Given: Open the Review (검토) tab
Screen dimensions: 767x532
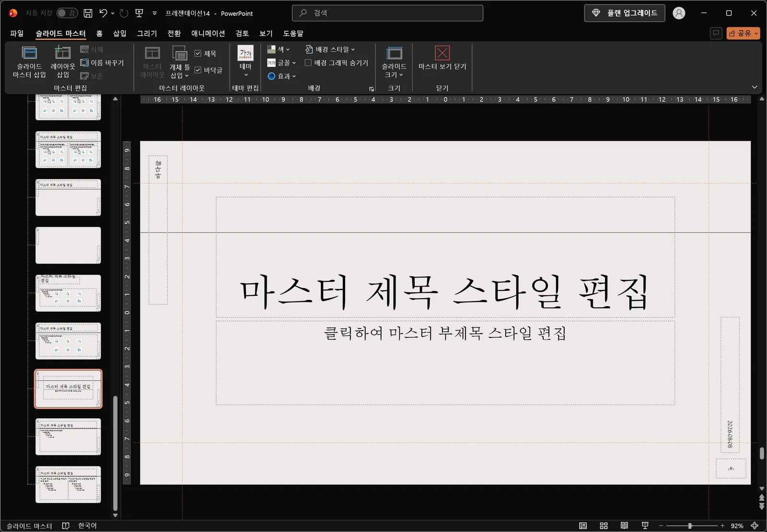Looking at the screenshot, I should (242, 33).
